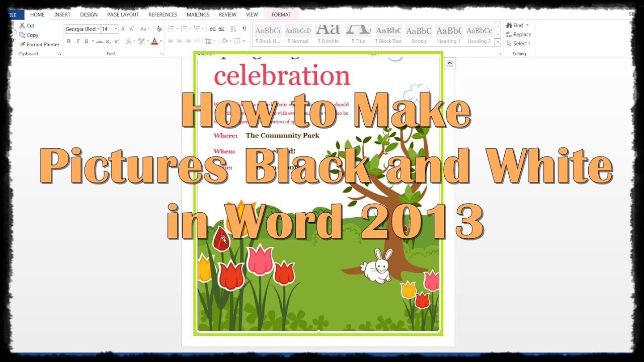This screenshot has width=644, height=362.
Task: Increase paragraph indent
Action: coord(222,29)
